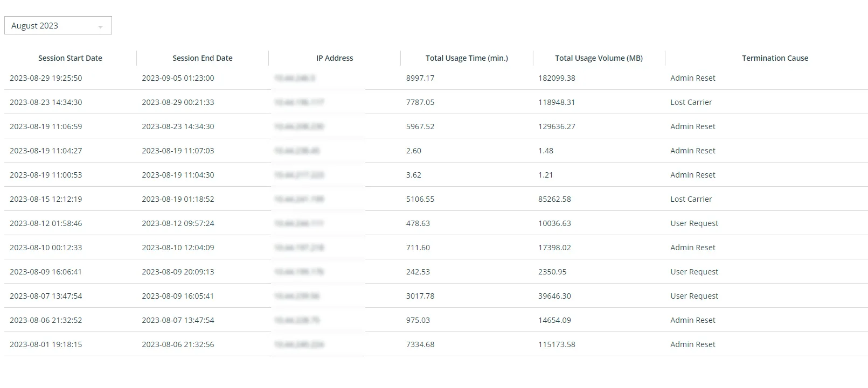The width and height of the screenshot is (868, 388).
Task: Select session starting 2023-08-29 19:25:50
Action: (46, 78)
